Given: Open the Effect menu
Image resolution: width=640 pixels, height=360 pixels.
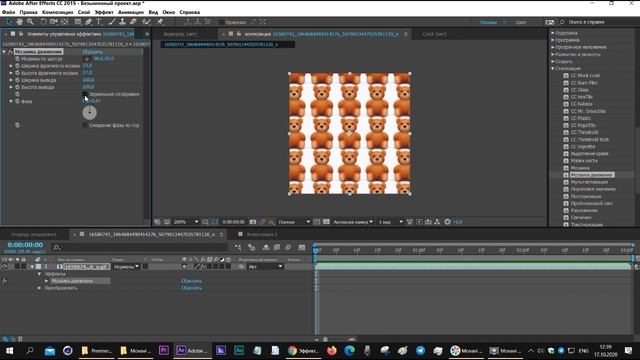Looking at the screenshot, I should click(104, 12).
